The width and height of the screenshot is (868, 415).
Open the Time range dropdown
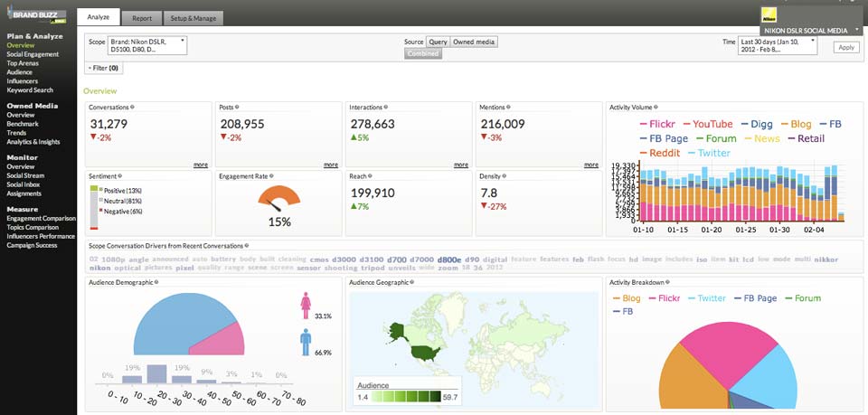pyautogui.click(x=778, y=45)
